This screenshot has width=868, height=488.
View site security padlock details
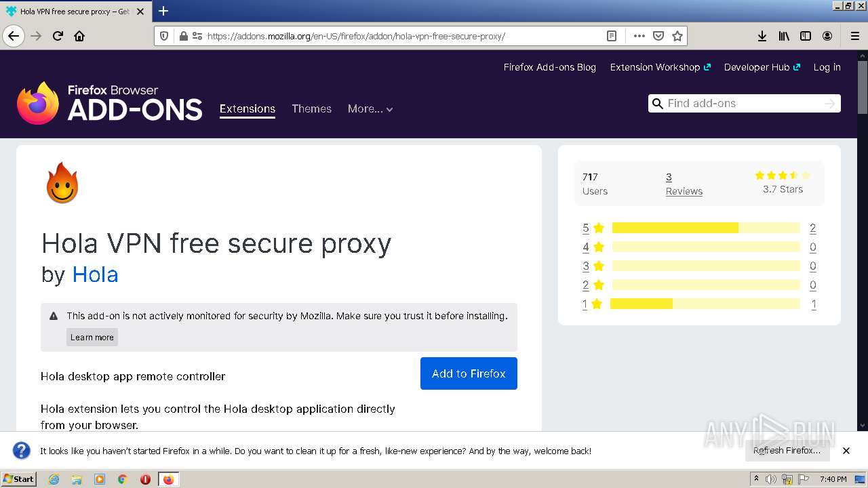pos(183,36)
